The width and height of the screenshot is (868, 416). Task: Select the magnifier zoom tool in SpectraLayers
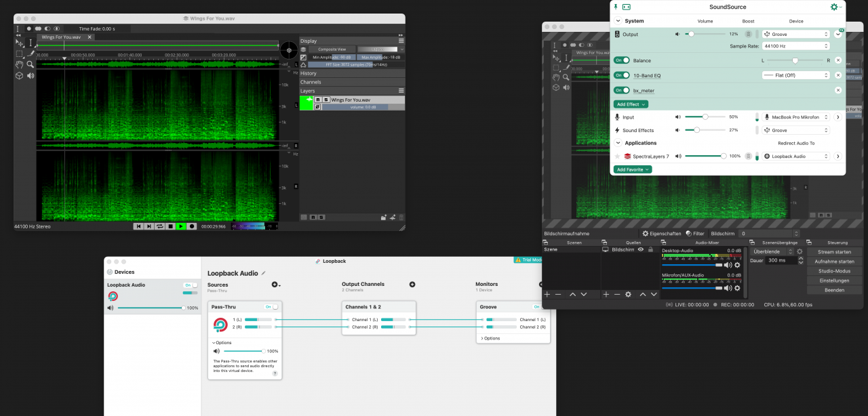[31, 64]
